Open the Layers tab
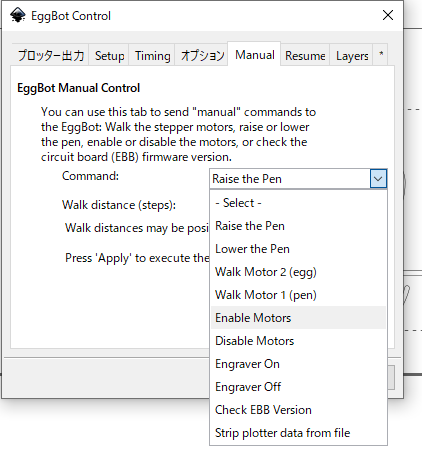 pos(352,56)
